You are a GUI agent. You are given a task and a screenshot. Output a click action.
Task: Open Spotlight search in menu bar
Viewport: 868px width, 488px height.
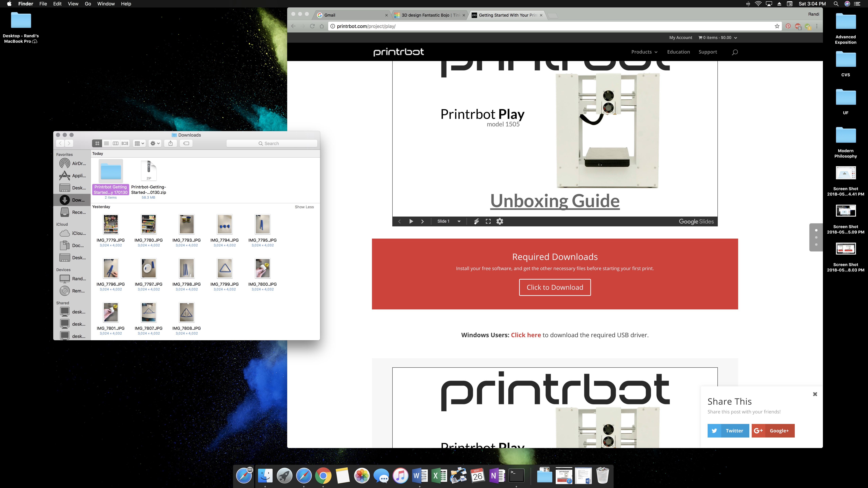tap(836, 4)
